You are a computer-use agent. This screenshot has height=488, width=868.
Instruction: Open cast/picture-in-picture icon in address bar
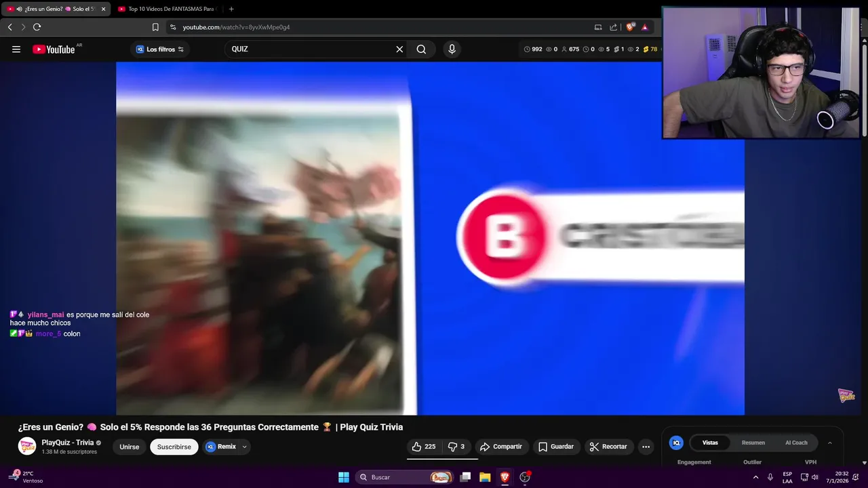pyautogui.click(x=598, y=27)
